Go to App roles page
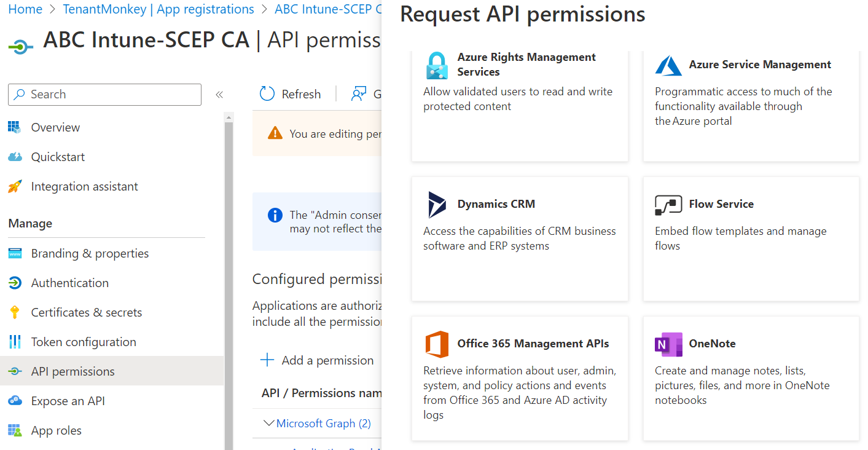868x450 pixels. pos(56,430)
